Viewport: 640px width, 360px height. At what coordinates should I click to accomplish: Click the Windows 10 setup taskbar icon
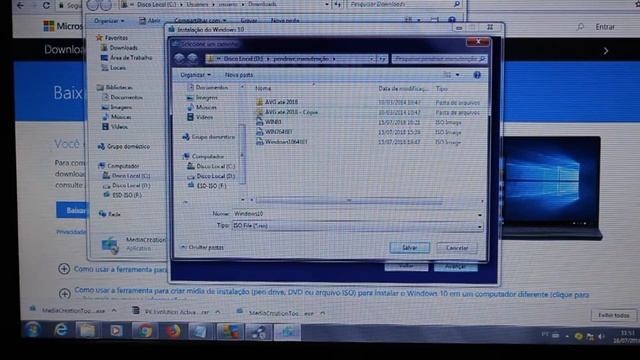point(287,332)
